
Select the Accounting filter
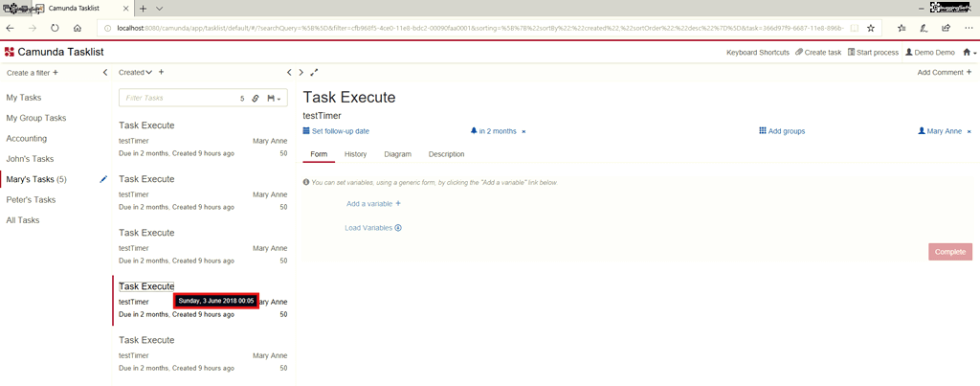(26, 139)
